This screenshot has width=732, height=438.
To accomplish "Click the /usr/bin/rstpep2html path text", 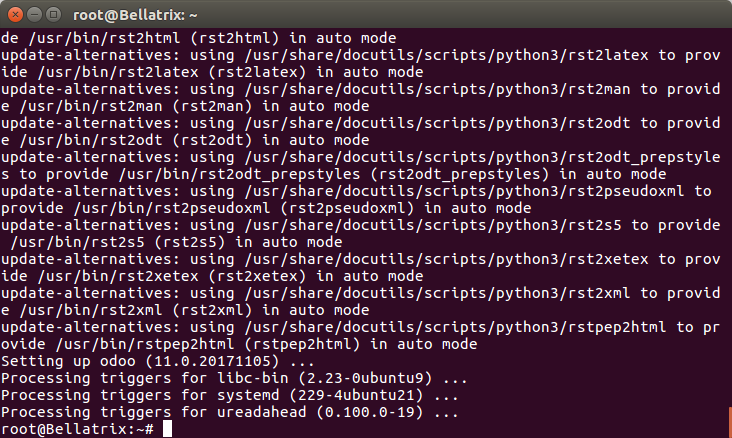I will [145, 344].
